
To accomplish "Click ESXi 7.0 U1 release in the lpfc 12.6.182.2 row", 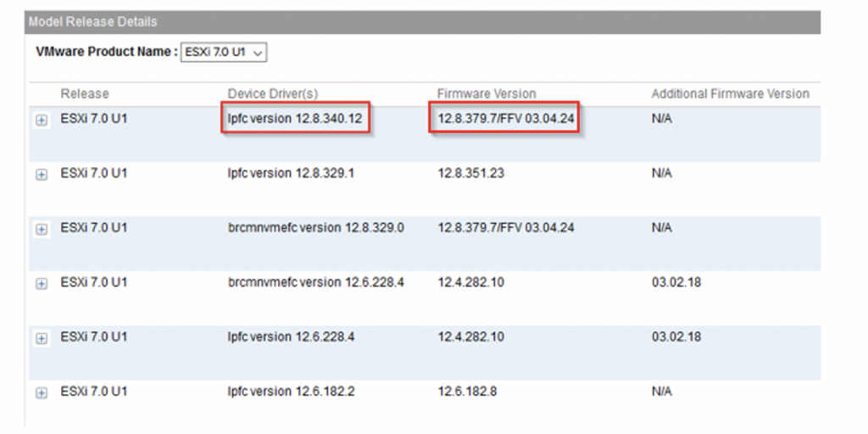I will click(93, 392).
